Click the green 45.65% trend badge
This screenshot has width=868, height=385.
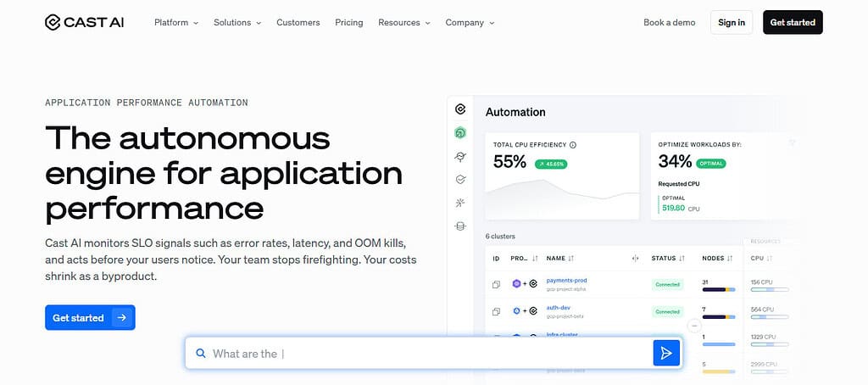tap(551, 164)
